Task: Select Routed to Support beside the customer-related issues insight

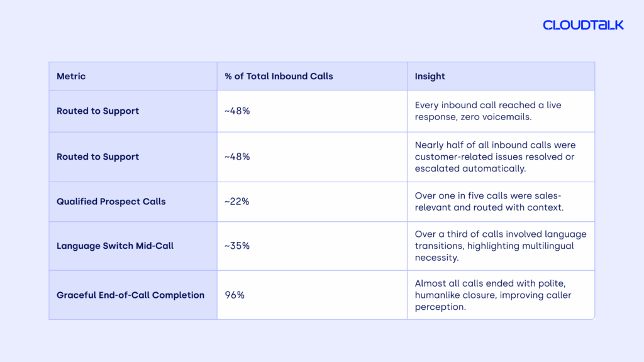Action: [x=97, y=157]
